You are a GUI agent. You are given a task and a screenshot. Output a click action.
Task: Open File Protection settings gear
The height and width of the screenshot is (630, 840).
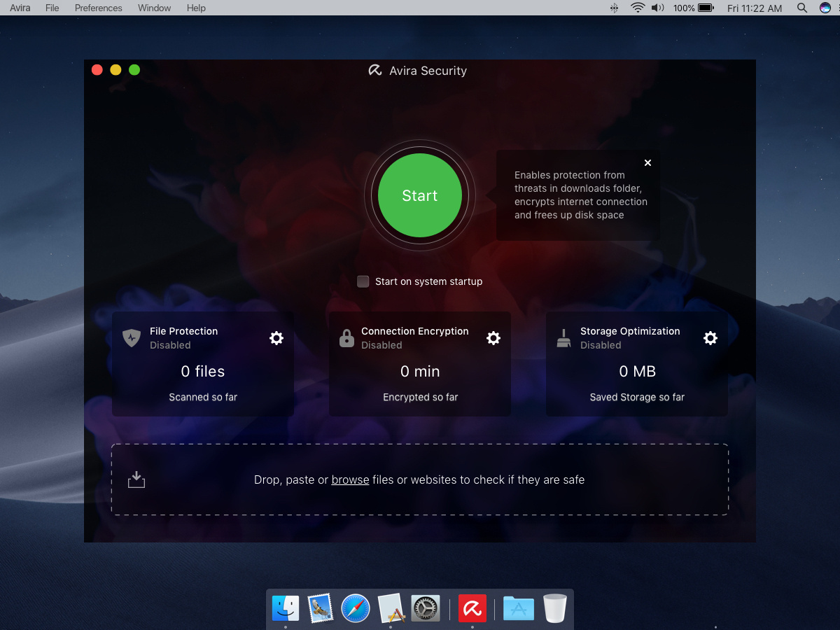click(276, 338)
